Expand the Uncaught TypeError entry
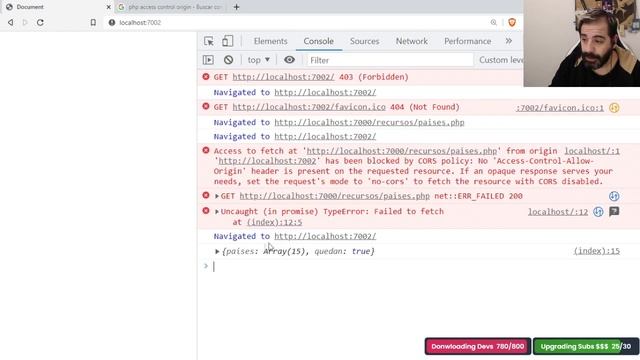 tap(217, 211)
